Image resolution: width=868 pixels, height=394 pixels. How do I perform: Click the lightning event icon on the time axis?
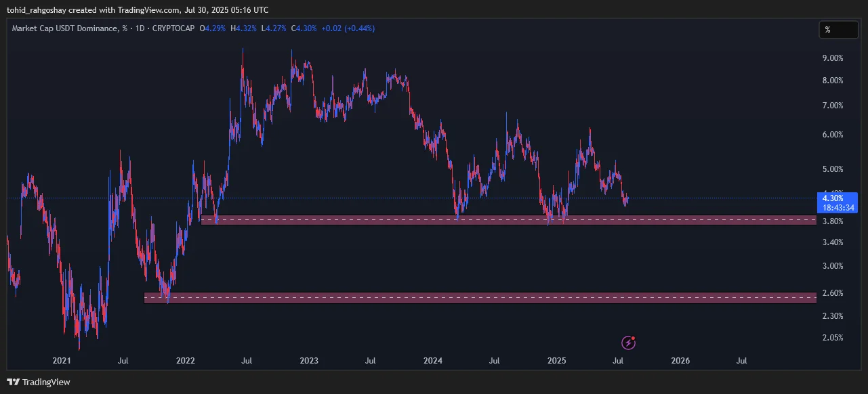[629, 343]
